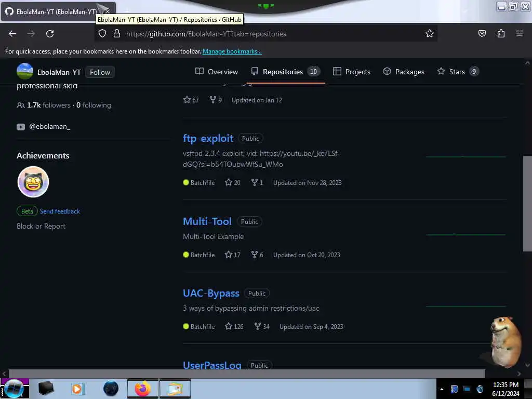Click the hamster desktop mascot
The image size is (532, 399).
505,342
